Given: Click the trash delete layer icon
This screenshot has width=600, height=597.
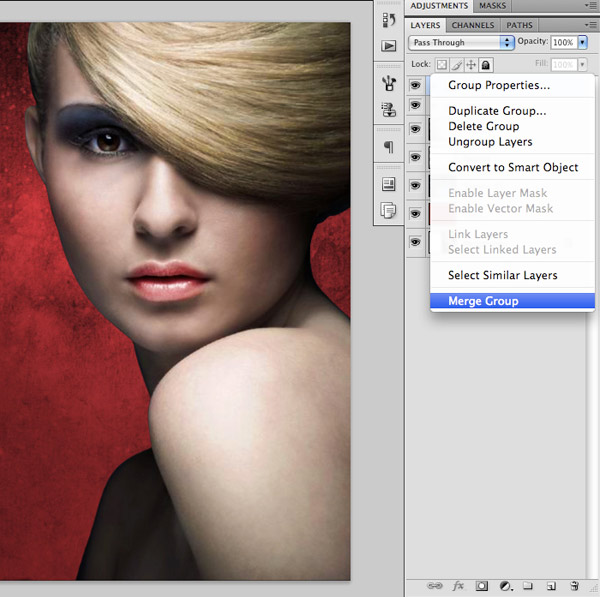Looking at the screenshot, I should click(574, 586).
